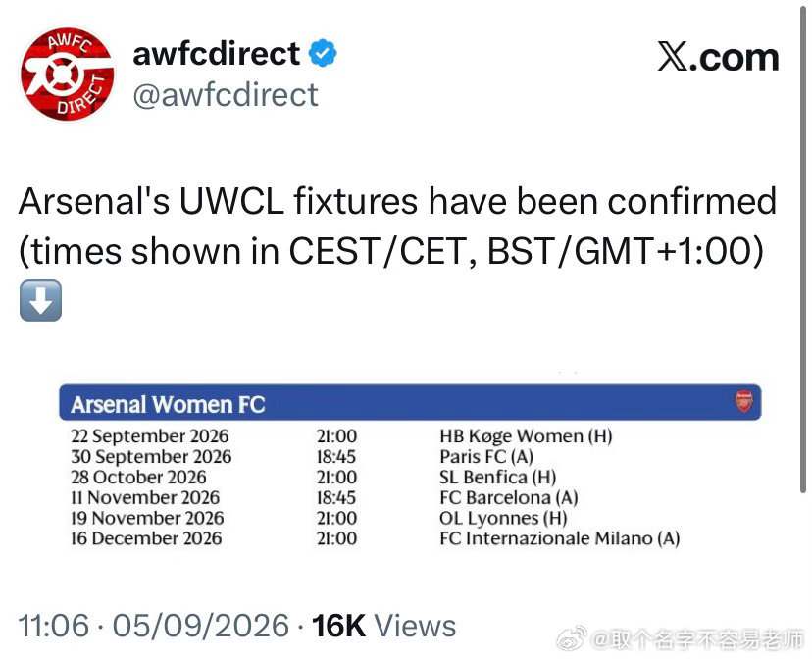Click the down arrow emoji
The width and height of the screenshot is (812, 659).
[40, 301]
